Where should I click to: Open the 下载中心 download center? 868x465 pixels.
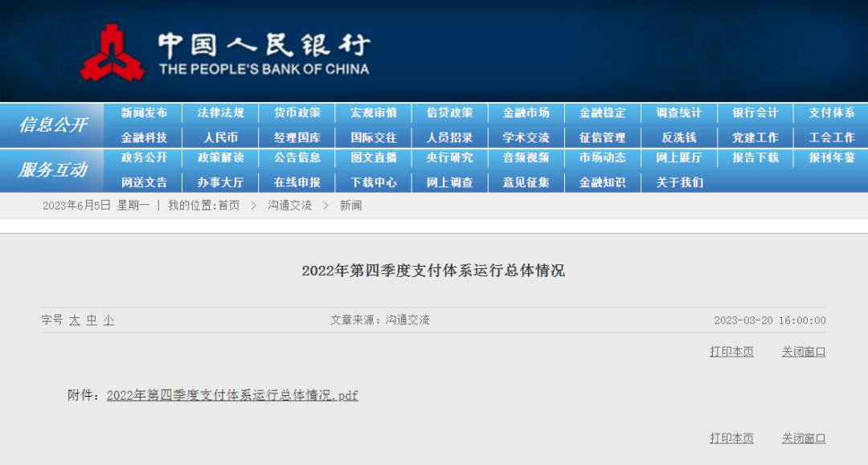[373, 182]
